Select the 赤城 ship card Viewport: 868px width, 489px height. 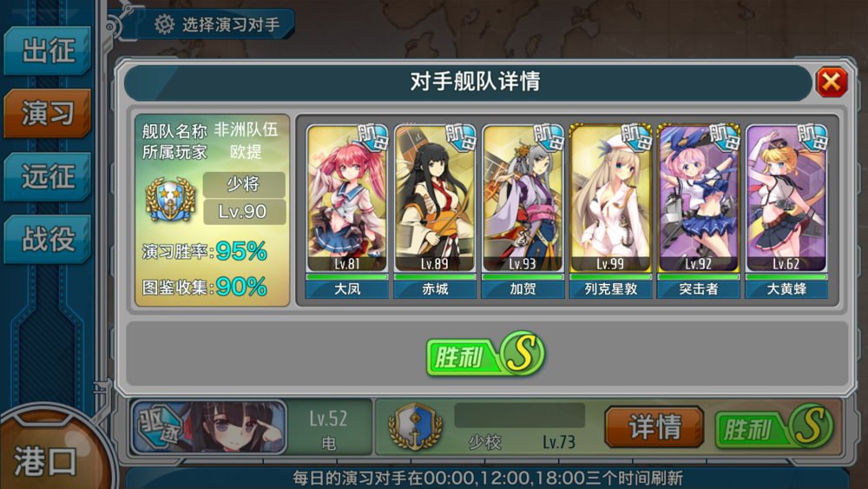(x=435, y=211)
